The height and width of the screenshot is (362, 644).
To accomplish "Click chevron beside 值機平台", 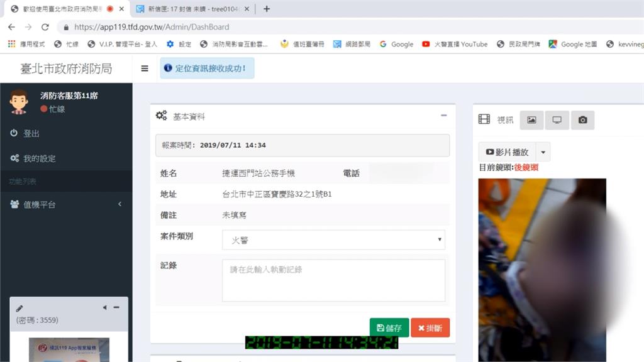I will [x=120, y=204].
